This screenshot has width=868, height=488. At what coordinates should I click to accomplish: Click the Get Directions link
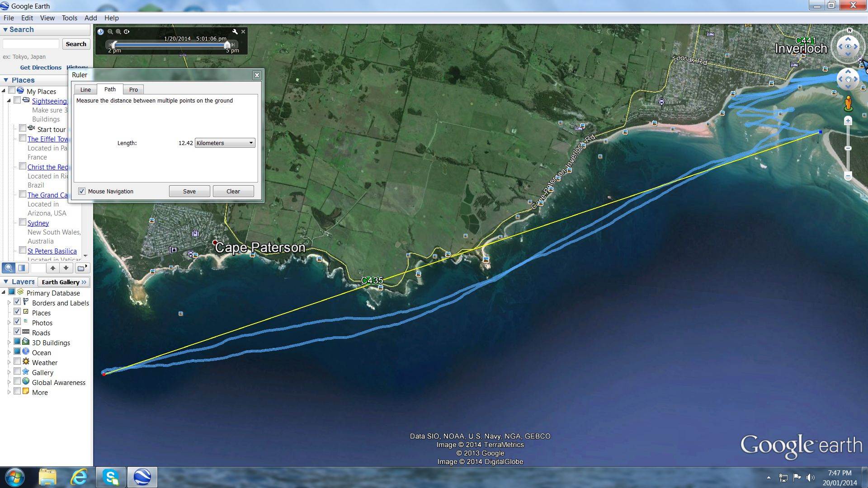41,67
